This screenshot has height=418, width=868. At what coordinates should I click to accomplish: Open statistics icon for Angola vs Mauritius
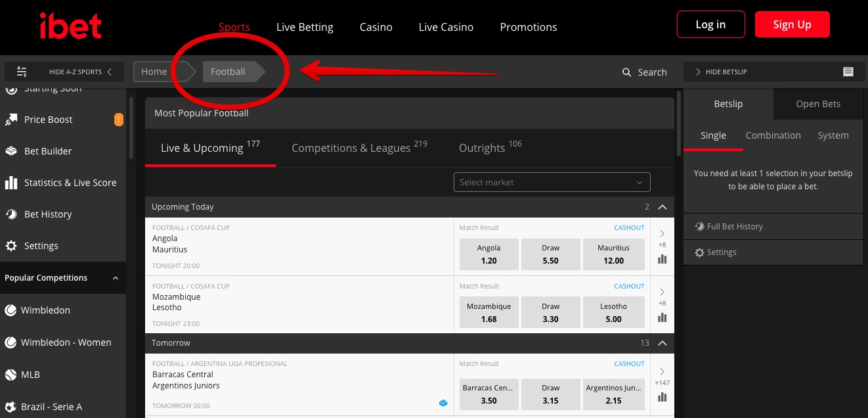662,259
